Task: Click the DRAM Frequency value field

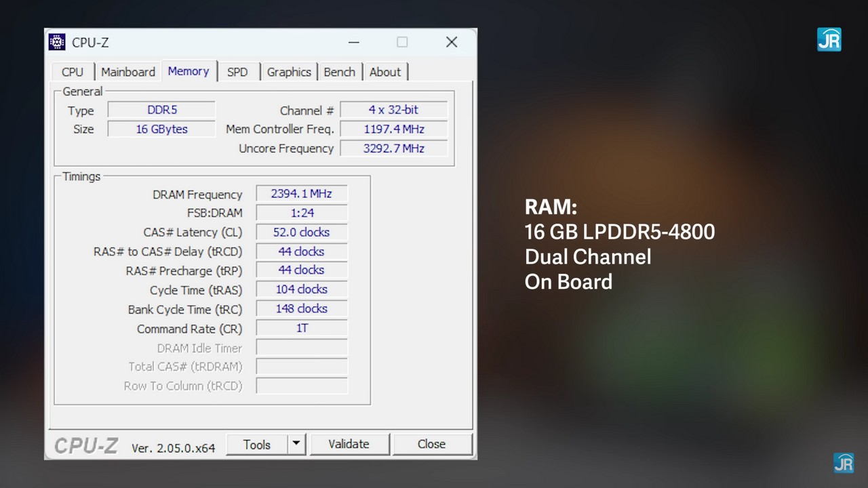Action: click(x=301, y=194)
